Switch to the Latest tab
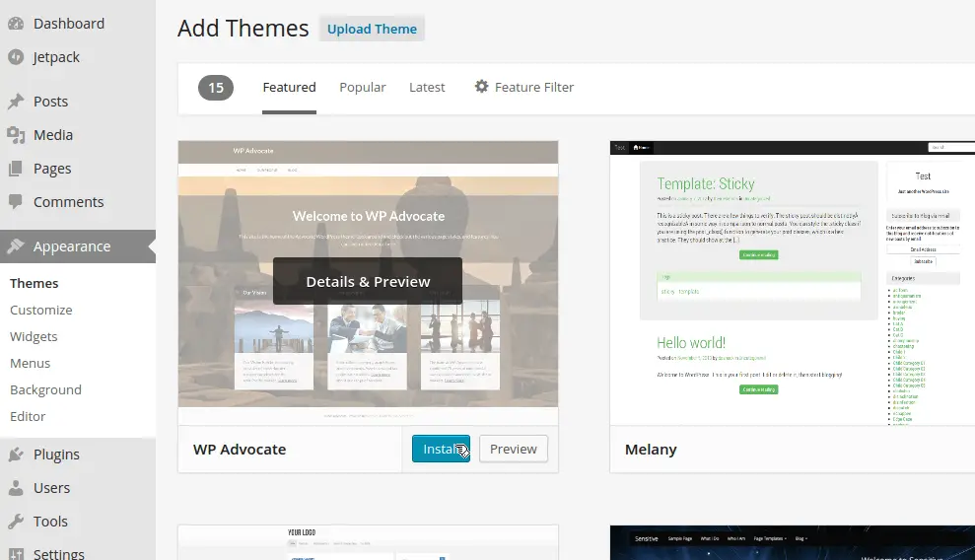Viewport: 975px width, 560px height. click(x=427, y=88)
